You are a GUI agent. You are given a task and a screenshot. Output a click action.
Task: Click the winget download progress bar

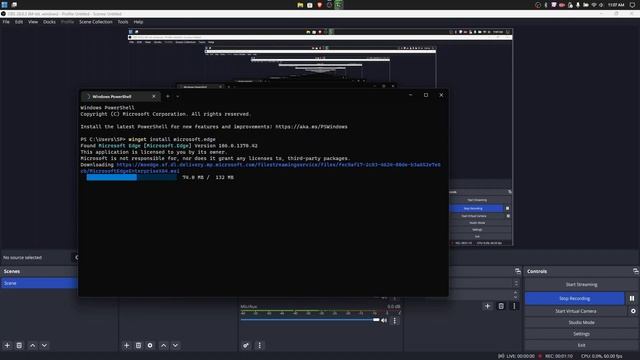132,177
